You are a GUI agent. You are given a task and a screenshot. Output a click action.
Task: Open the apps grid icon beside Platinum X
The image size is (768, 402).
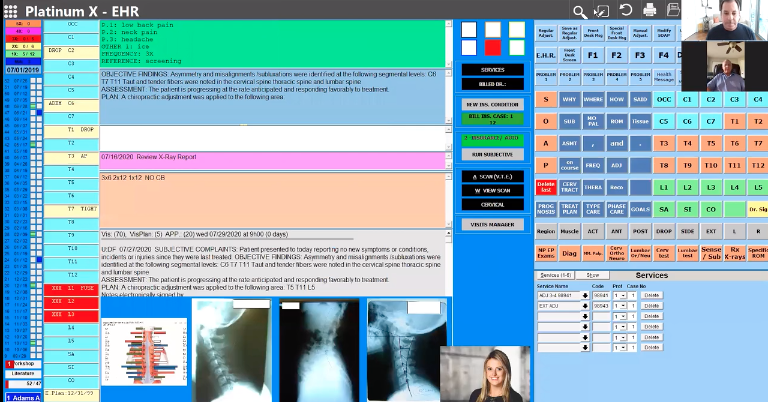(10, 11)
